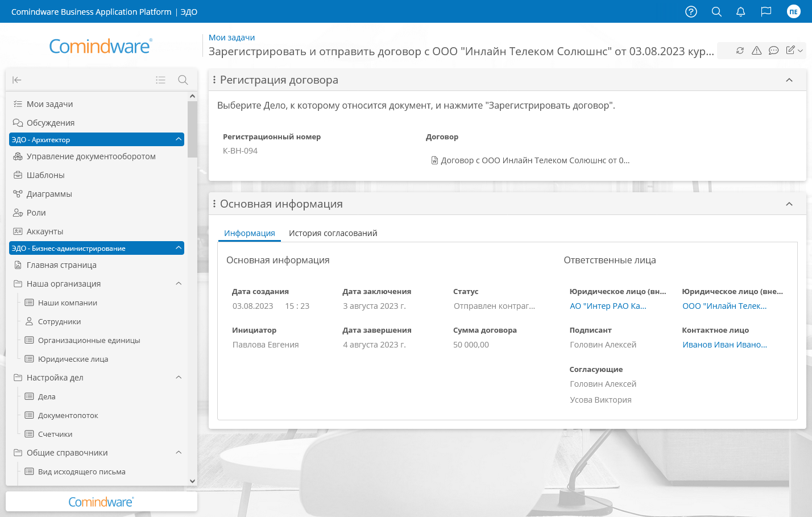
Task: Open ООО "Инлайн Телек... legal entity link
Action: 724,306
